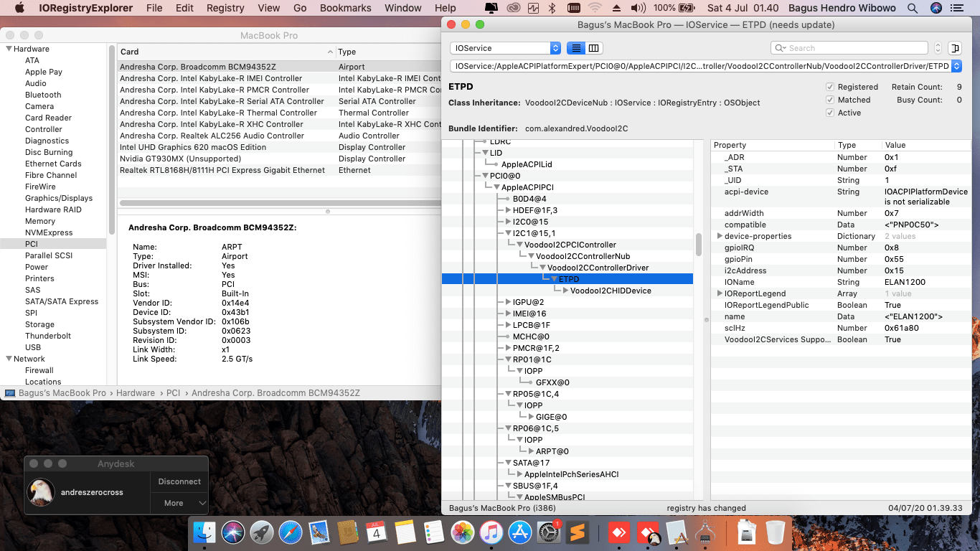
Task: Click Disconnect in AnyDesk panel
Action: tap(179, 481)
